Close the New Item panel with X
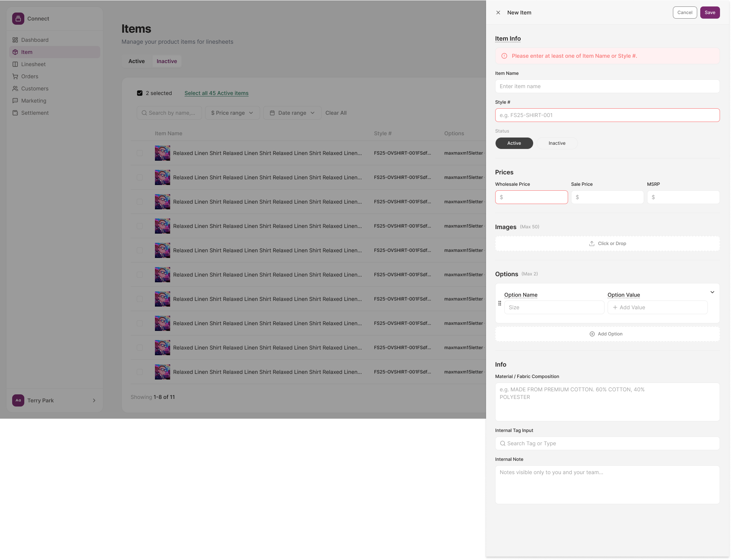 (x=498, y=13)
